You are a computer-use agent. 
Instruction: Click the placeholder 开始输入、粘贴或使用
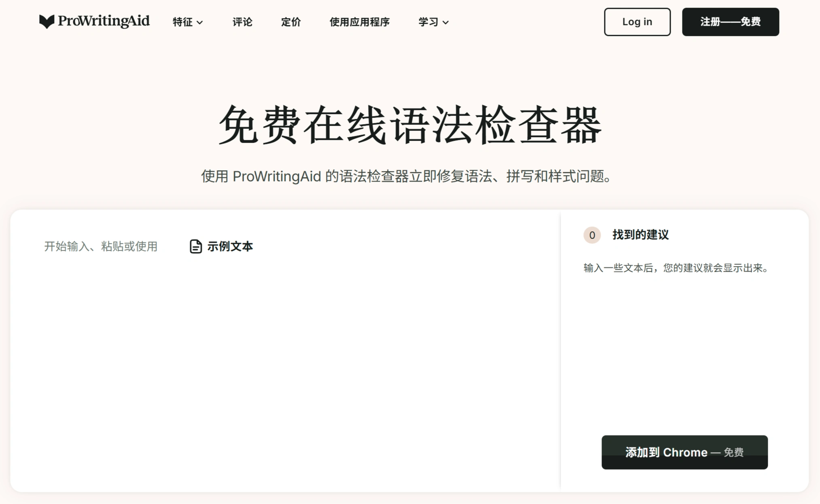[x=101, y=246]
